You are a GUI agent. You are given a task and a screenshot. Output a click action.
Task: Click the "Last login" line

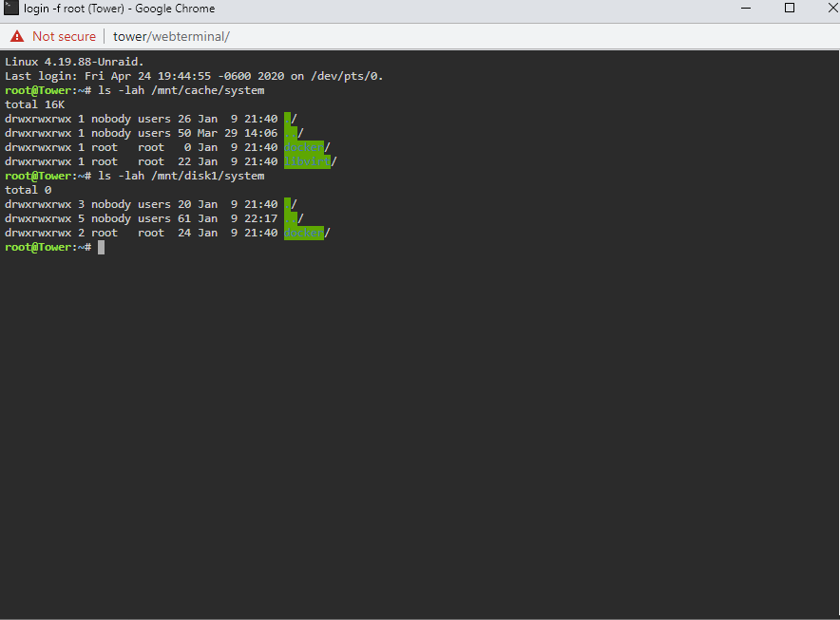[194, 76]
